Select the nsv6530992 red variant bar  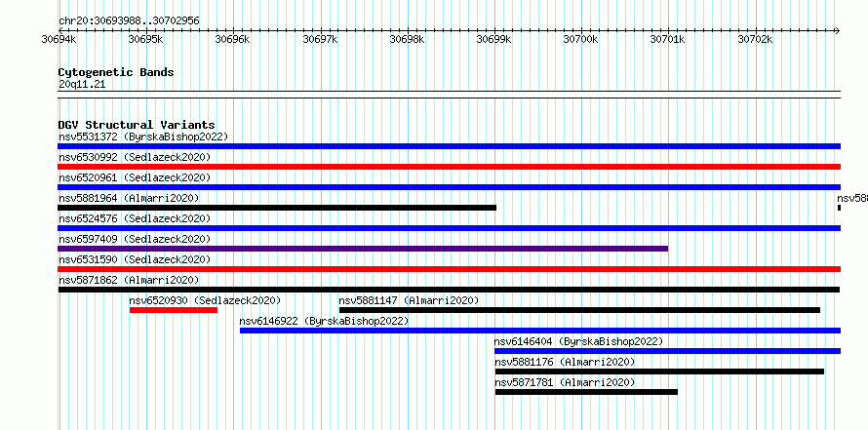click(449, 167)
